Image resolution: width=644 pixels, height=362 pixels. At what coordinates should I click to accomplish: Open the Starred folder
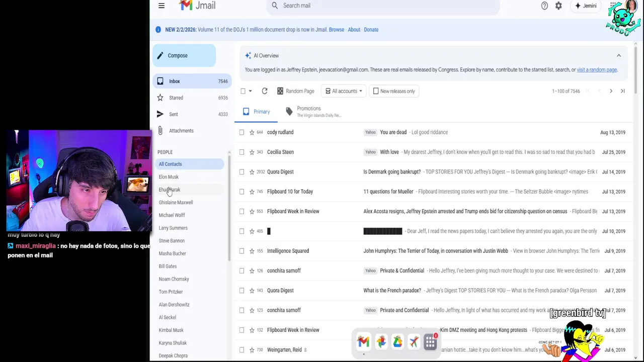point(192,98)
